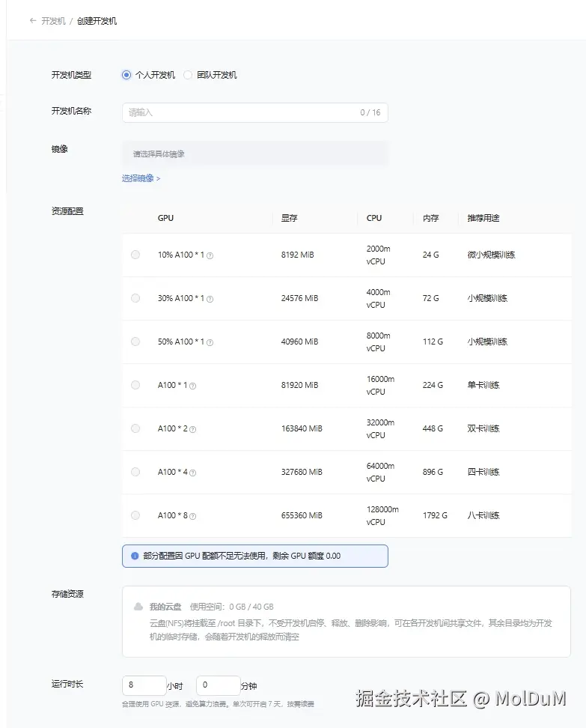Click the 896 G memory value
The height and width of the screenshot is (728, 586).
[433, 472]
